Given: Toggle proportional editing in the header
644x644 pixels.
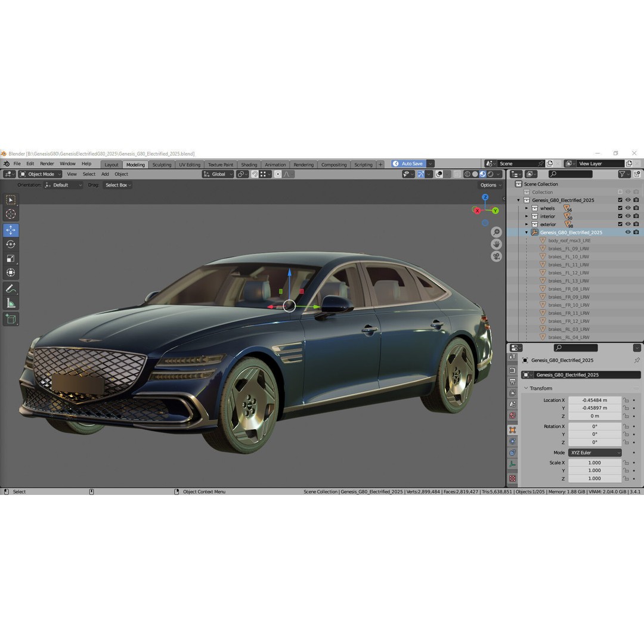Looking at the screenshot, I should (x=278, y=174).
